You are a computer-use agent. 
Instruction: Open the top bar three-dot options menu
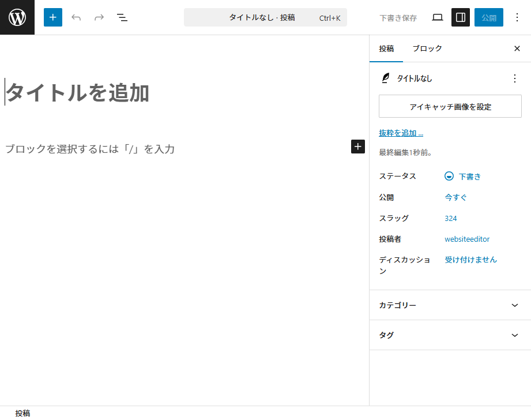(x=517, y=17)
